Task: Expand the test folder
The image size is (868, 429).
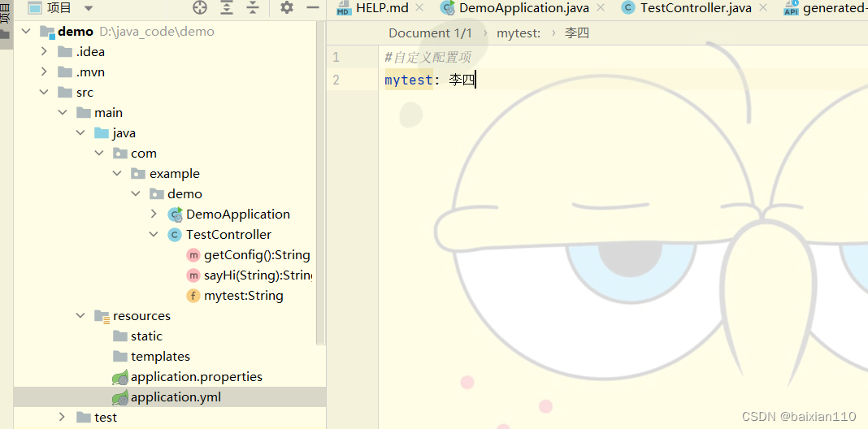Action: click(x=63, y=418)
